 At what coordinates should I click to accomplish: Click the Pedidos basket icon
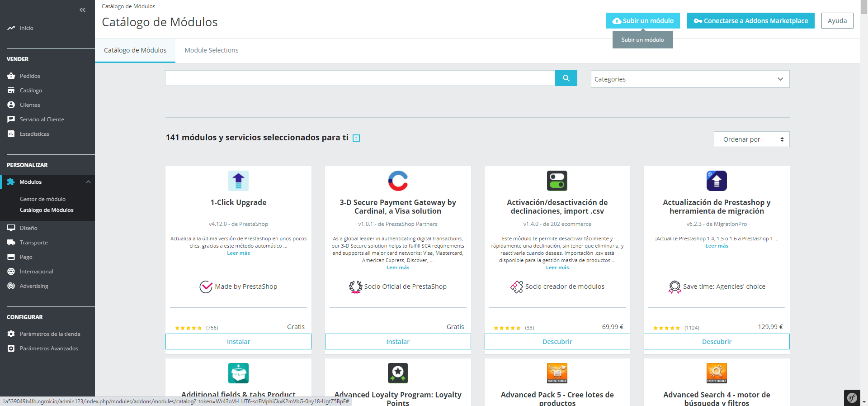click(x=11, y=76)
